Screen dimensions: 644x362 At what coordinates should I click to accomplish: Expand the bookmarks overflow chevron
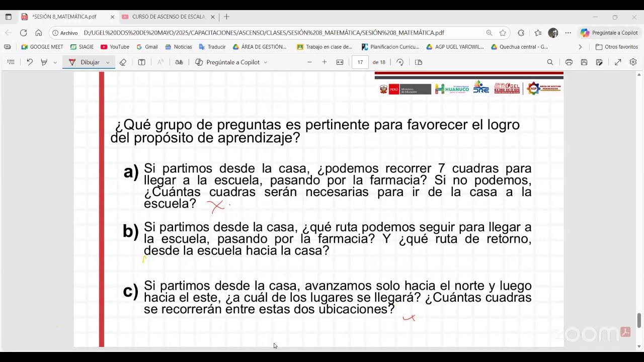pyautogui.click(x=580, y=47)
